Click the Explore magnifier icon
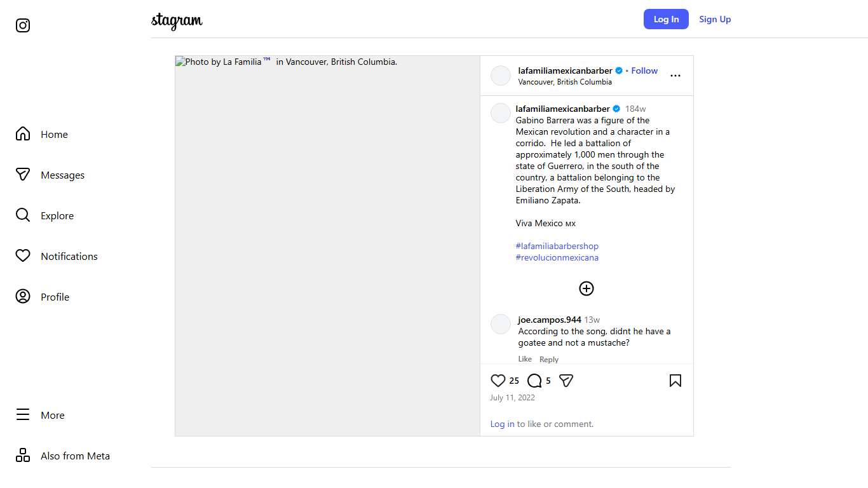 [x=23, y=215]
